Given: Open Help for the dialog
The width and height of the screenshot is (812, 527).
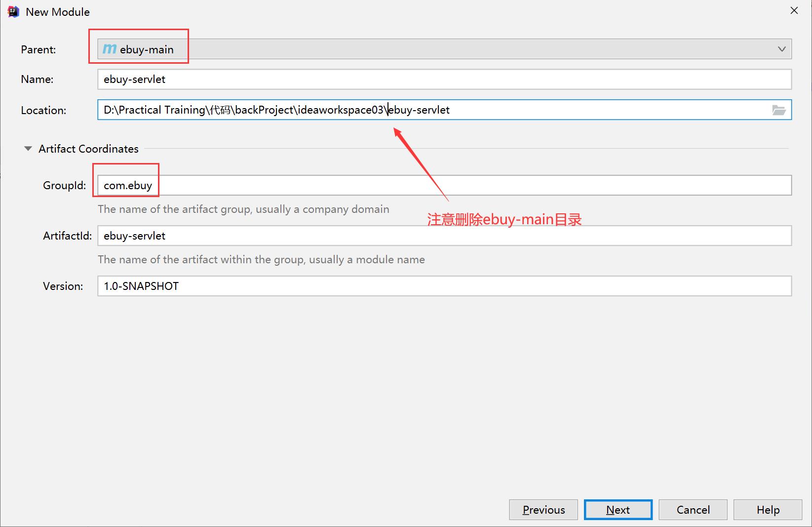Looking at the screenshot, I should pyautogui.click(x=768, y=510).
